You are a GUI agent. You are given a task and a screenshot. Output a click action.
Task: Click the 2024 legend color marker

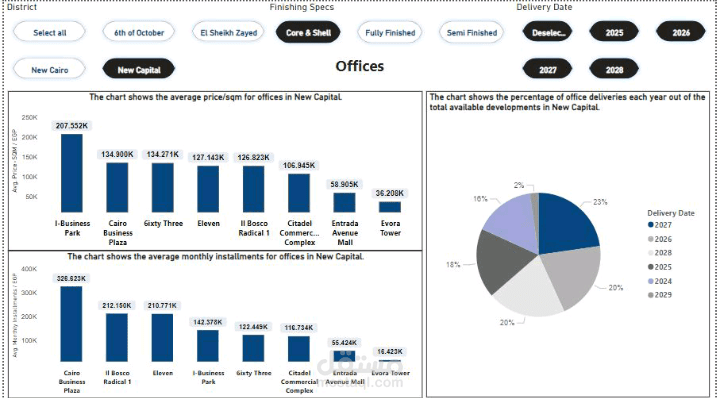coord(650,281)
